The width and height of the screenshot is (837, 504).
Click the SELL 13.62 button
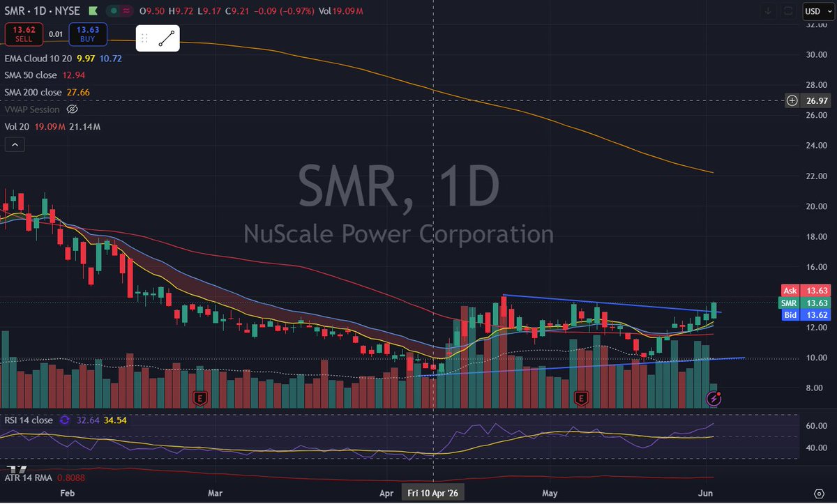(24, 34)
